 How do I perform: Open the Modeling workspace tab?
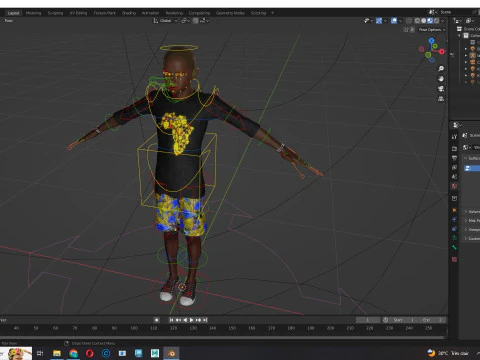(x=33, y=13)
